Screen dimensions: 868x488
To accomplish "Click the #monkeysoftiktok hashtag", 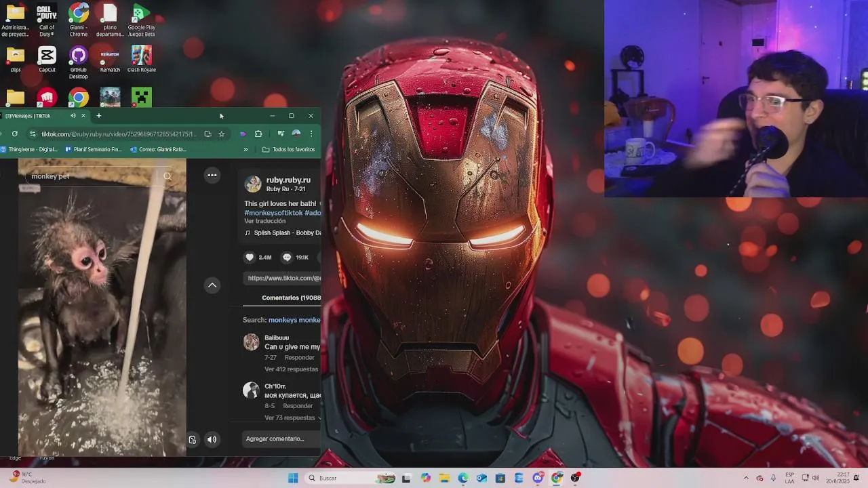I will click(x=273, y=213).
